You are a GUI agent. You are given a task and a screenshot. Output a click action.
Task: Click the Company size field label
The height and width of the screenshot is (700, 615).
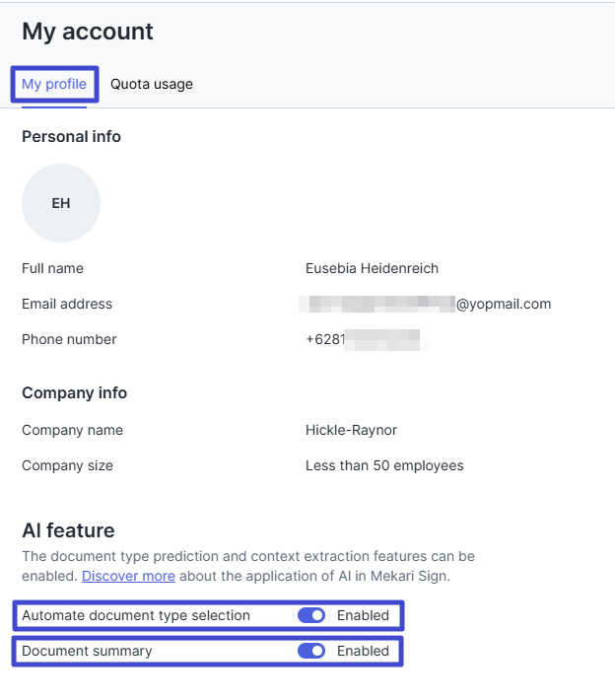point(67,465)
